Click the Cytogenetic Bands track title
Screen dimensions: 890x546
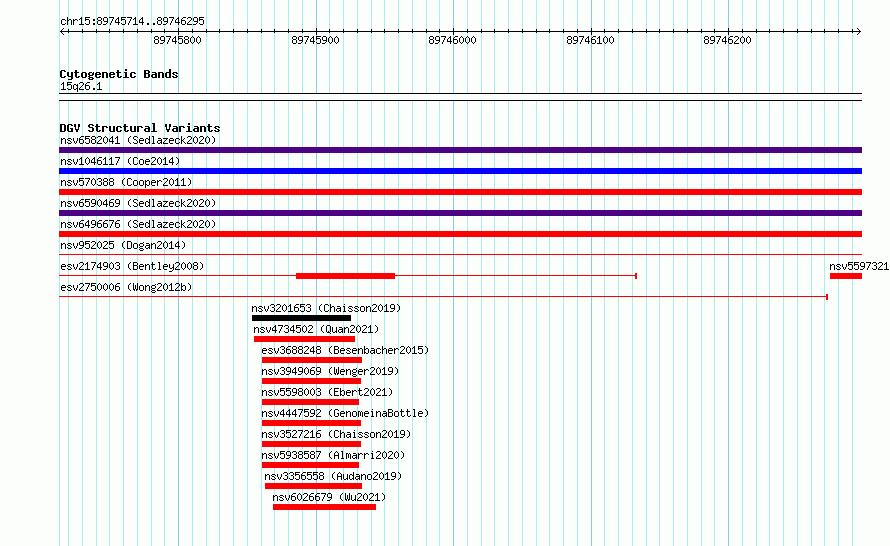pyautogui.click(x=119, y=74)
